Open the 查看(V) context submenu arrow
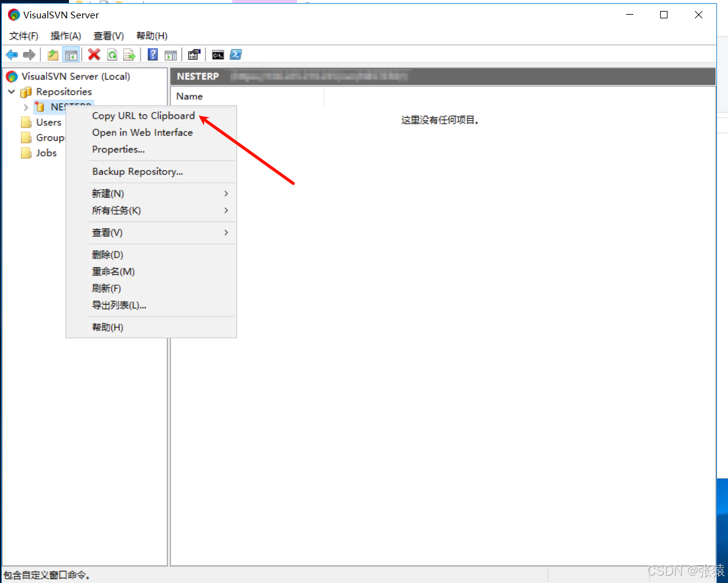728x583 pixels. tap(226, 232)
